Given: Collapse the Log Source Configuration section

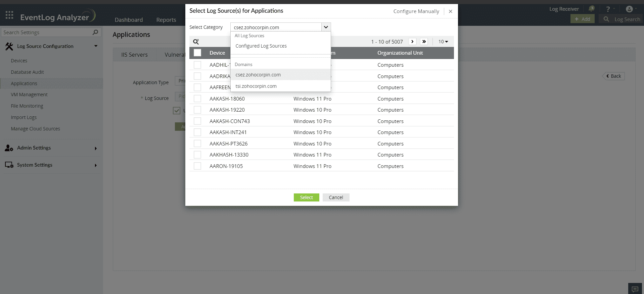Looking at the screenshot, I should pos(96,46).
